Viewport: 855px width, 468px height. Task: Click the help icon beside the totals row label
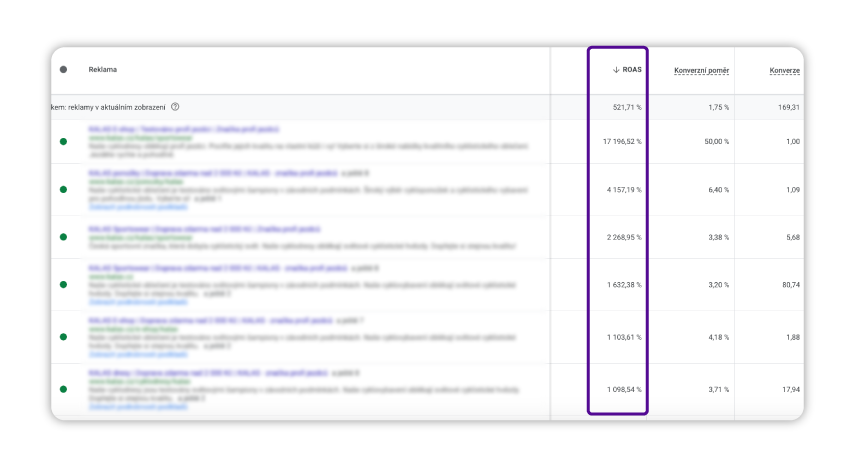pyautogui.click(x=175, y=106)
